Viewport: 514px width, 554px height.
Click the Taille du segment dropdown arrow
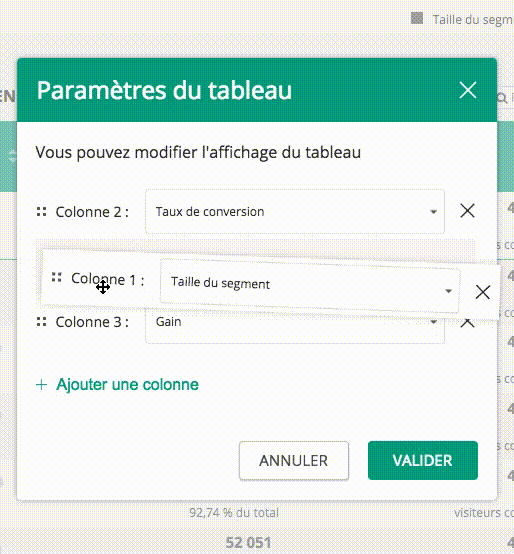tap(448, 291)
